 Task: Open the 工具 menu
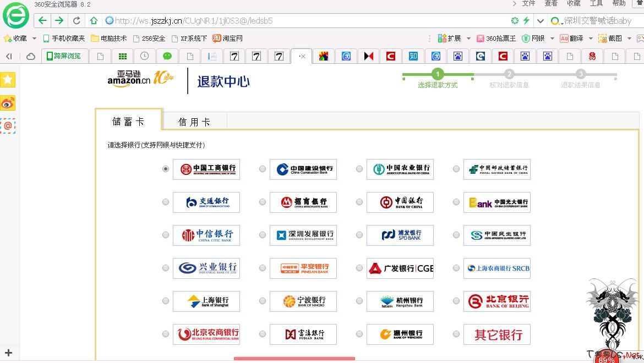click(596, 3)
